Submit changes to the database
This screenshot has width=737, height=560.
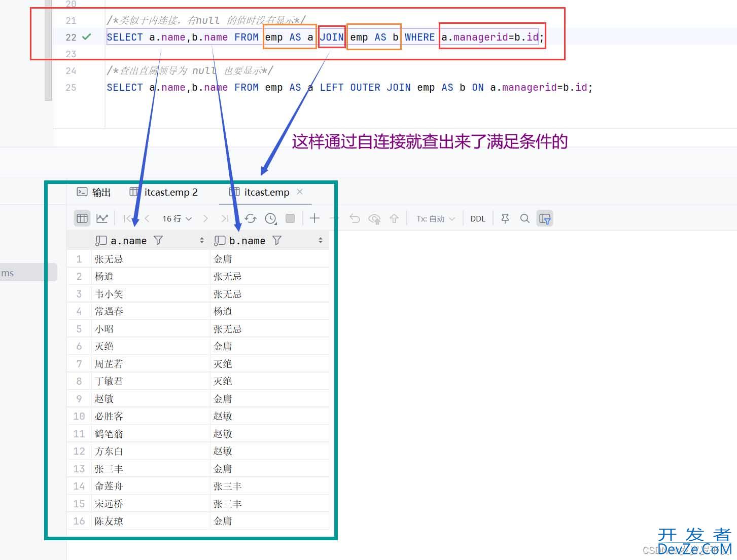click(x=394, y=218)
